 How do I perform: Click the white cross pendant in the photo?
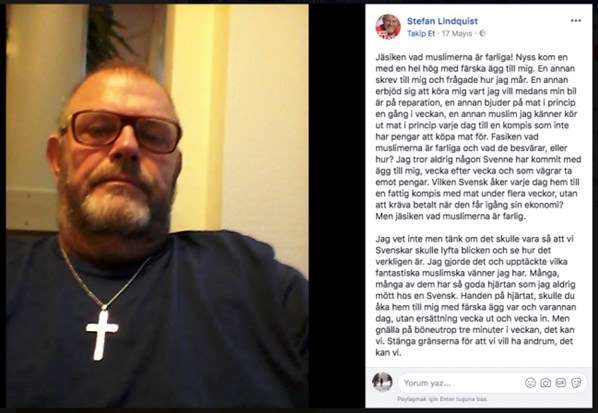(102, 334)
